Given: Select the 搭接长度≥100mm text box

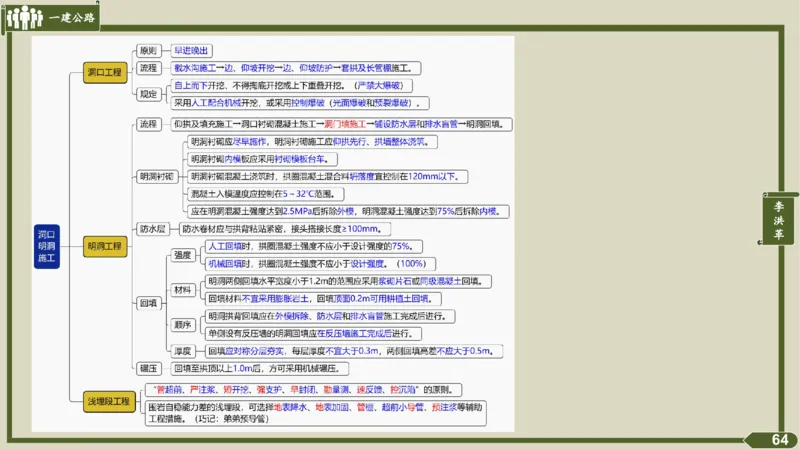Looking at the screenshot, I should pos(285,229).
